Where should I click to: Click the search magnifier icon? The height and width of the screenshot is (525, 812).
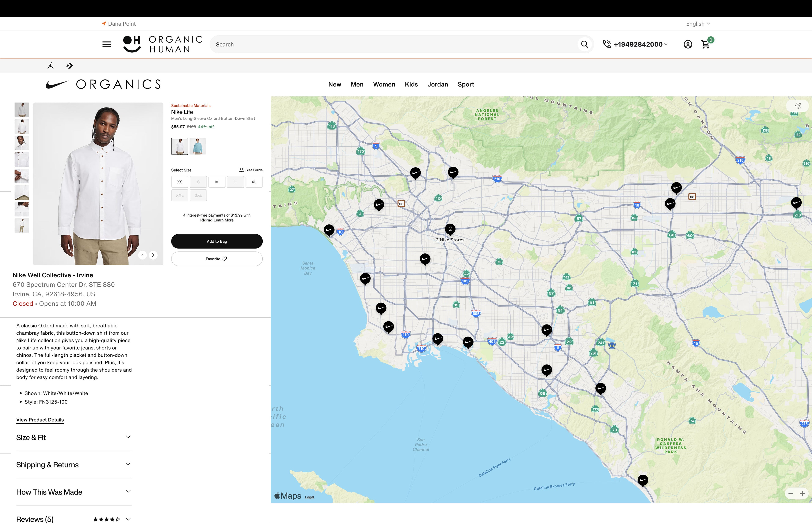click(x=584, y=44)
